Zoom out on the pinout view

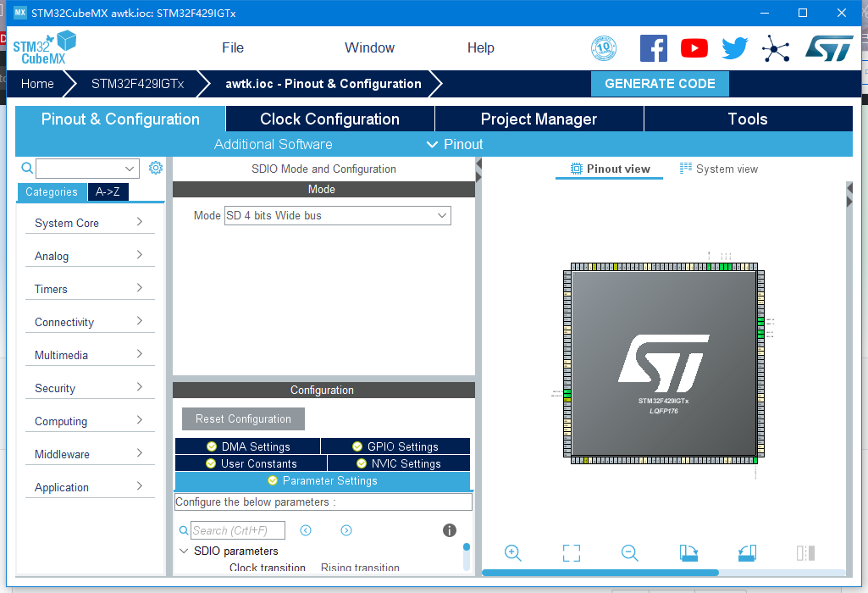point(629,552)
